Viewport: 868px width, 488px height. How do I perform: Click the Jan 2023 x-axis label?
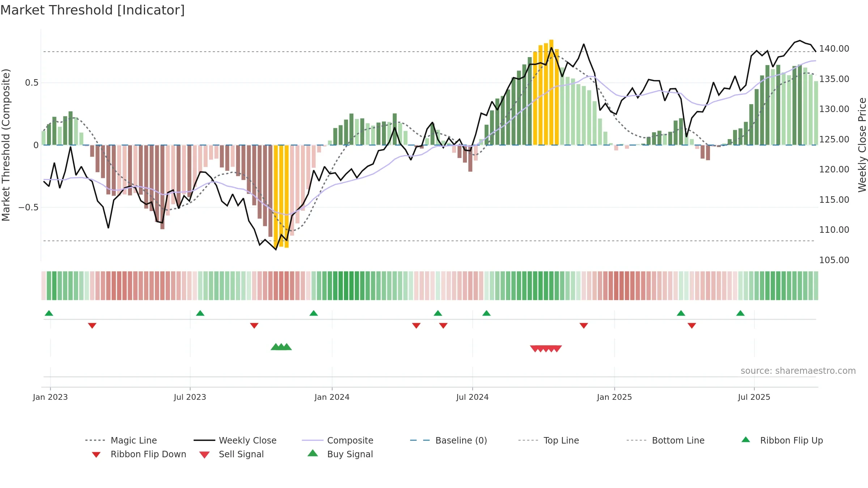50,397
